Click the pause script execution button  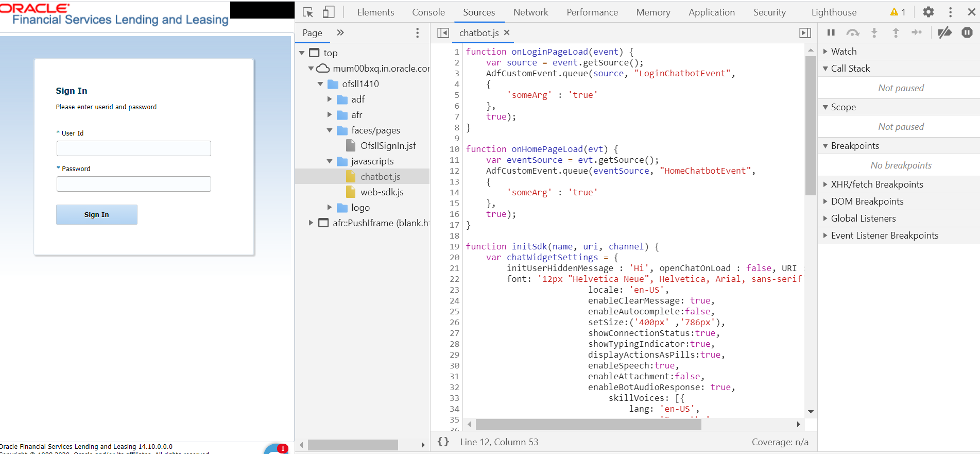[831, 33]
